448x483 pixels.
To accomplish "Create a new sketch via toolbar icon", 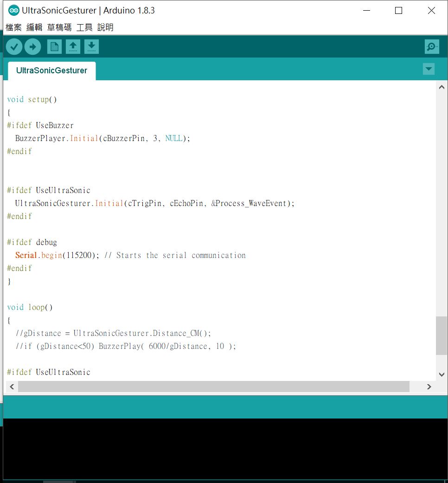I will point(54,46).
